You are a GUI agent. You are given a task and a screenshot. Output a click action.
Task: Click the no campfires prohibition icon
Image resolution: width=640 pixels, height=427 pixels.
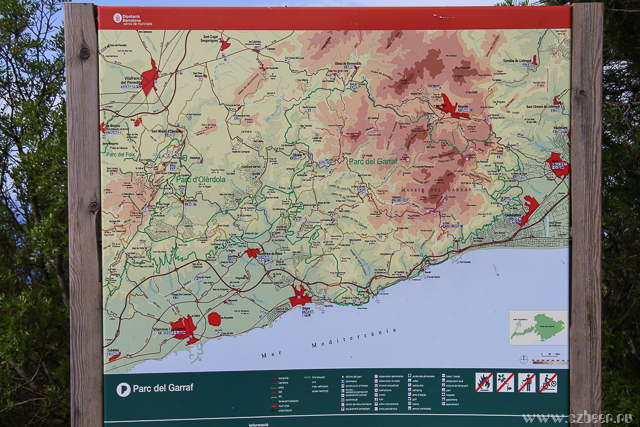tap(484, 383)
